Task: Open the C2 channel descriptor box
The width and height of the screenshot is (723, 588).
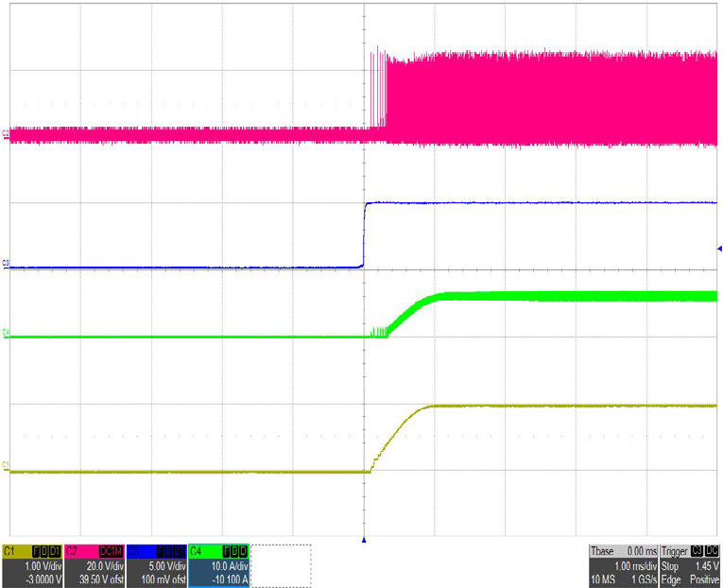Action: point(95,564)
